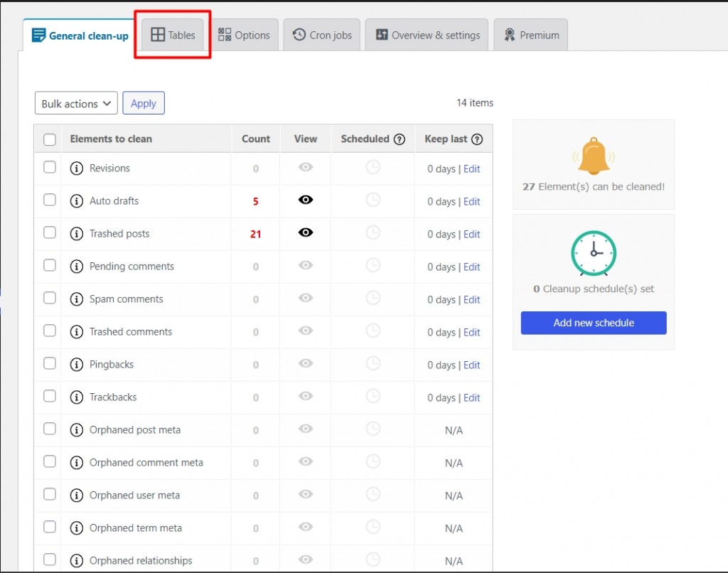Open Overview & settings tab

tap(427, 36)
